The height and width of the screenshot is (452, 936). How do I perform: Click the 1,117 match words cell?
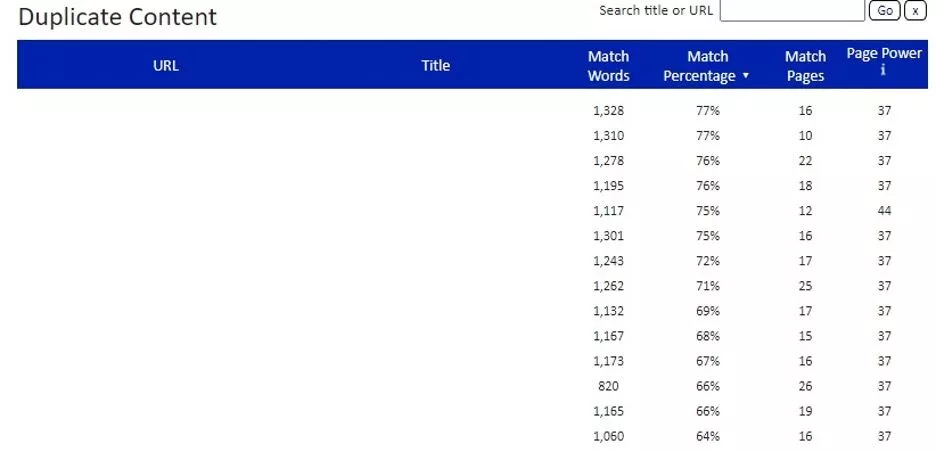[608, 211]
